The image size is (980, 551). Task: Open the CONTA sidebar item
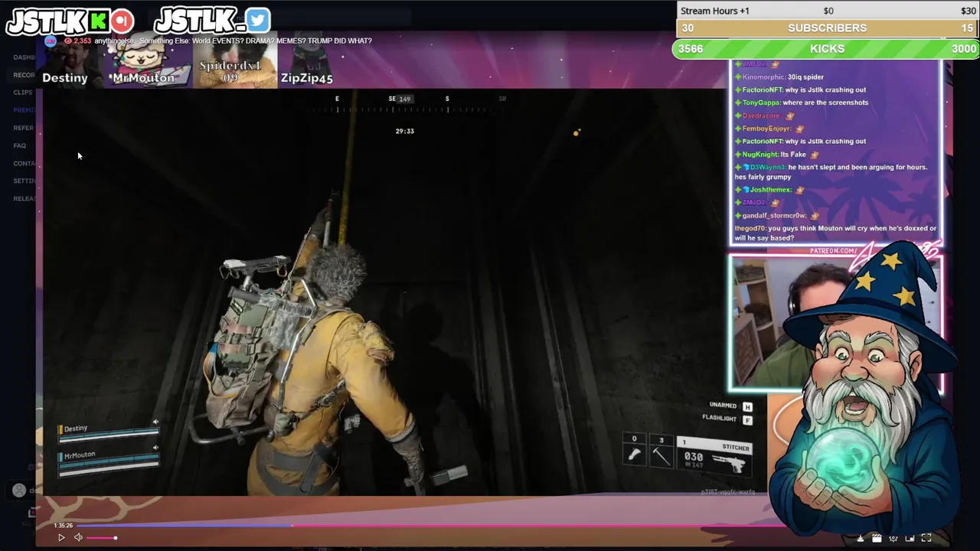pos(24,163)
